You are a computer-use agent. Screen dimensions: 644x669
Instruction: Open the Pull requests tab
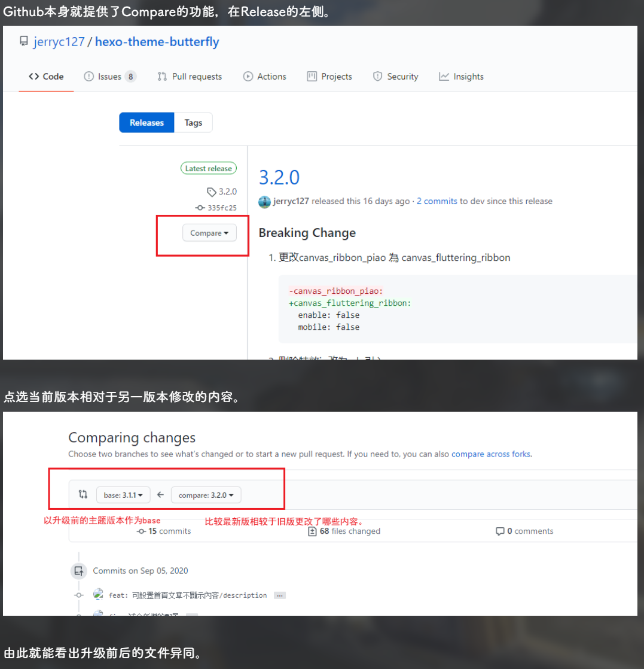point(190,77)
